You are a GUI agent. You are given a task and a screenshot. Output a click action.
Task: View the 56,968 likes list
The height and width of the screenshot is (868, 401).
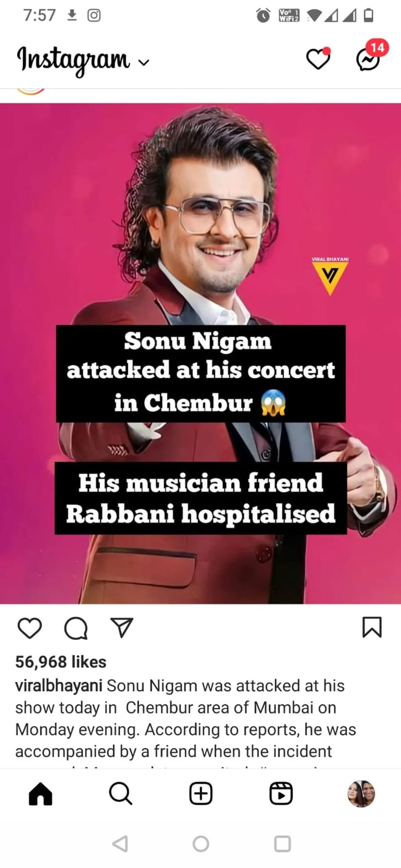61,662
